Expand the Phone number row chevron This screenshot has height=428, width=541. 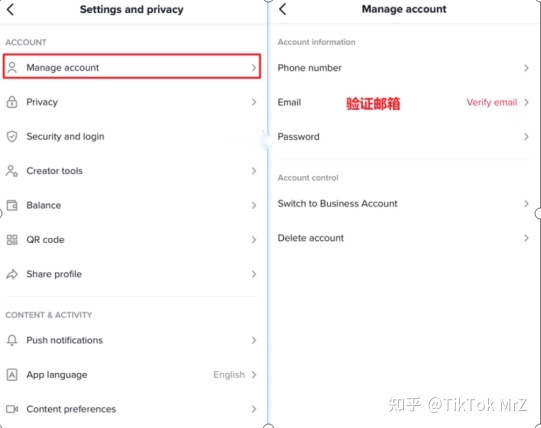pyautogui.click(x=526, y=68)
